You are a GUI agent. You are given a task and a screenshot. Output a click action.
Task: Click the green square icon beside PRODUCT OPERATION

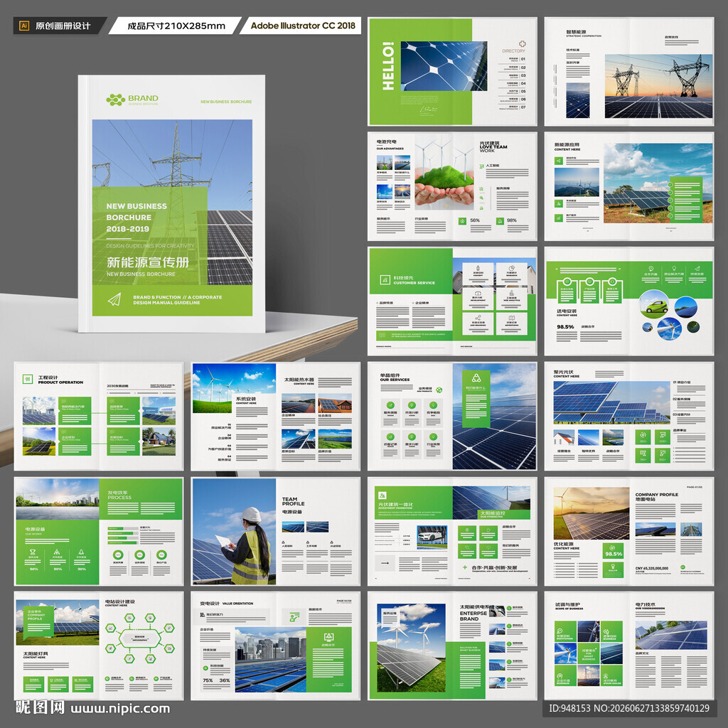pyautogui.click(x=28, y=380)
